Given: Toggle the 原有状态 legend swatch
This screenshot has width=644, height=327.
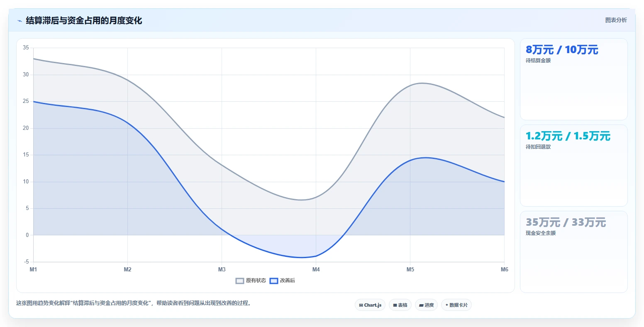Looking at the screenshot, I should coord(240,281).
